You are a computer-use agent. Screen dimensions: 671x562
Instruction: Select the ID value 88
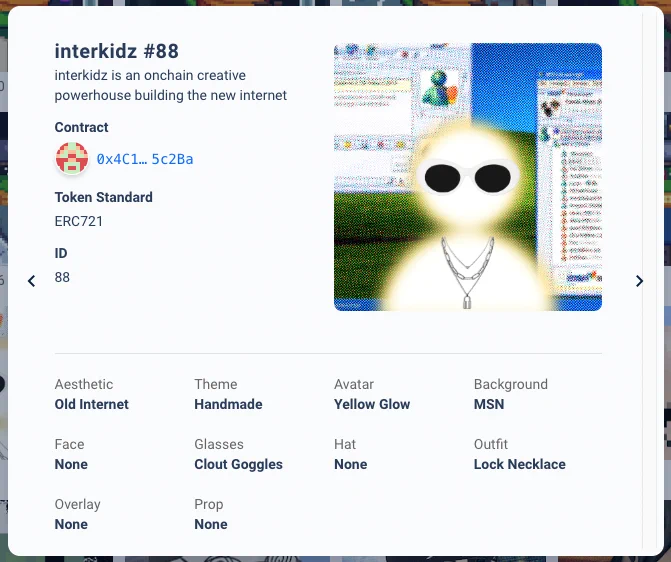click(62, 277)
